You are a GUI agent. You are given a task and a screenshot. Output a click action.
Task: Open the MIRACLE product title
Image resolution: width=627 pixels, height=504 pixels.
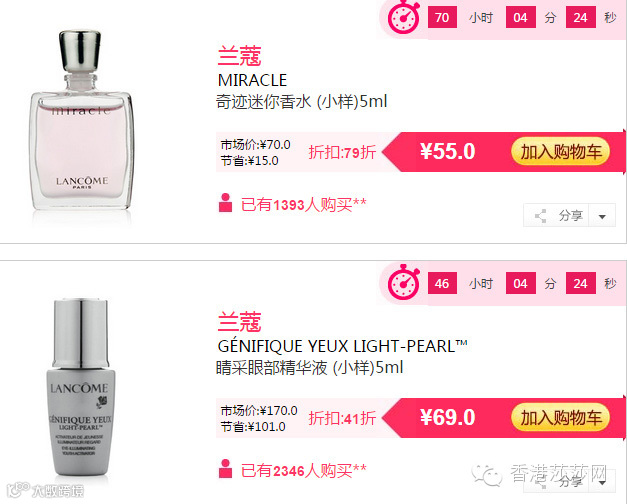pos(252,80)
